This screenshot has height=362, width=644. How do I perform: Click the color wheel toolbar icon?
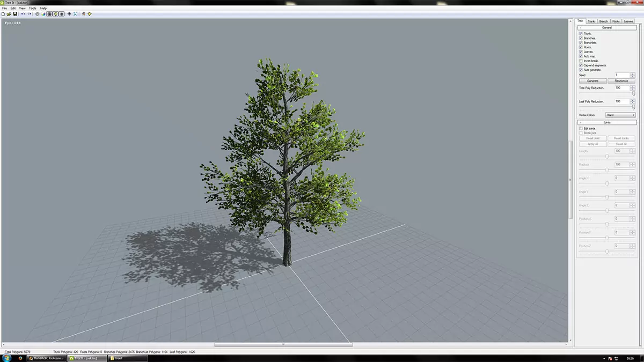(43, 14)
